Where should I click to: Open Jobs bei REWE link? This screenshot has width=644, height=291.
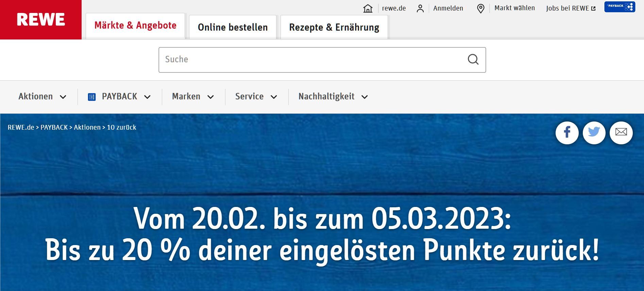click(x=567, y=9)
